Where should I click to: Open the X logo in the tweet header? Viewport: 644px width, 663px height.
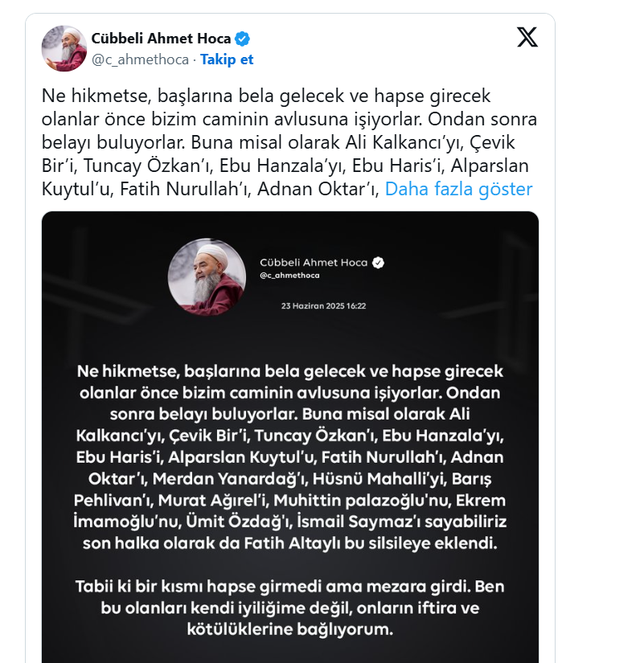click(x=527, y=37)
